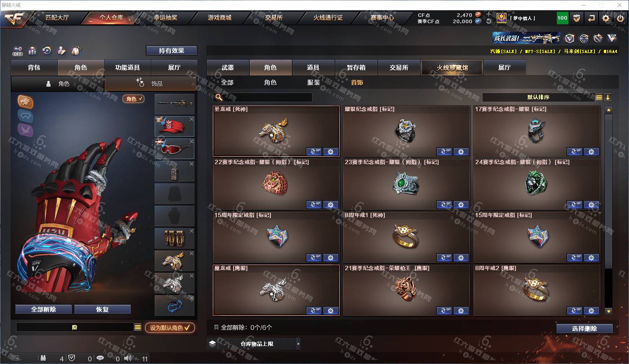
Task: Toggle 设为默认角色 checkmark button
Action: pyautogui.click(x=170, y=327)
